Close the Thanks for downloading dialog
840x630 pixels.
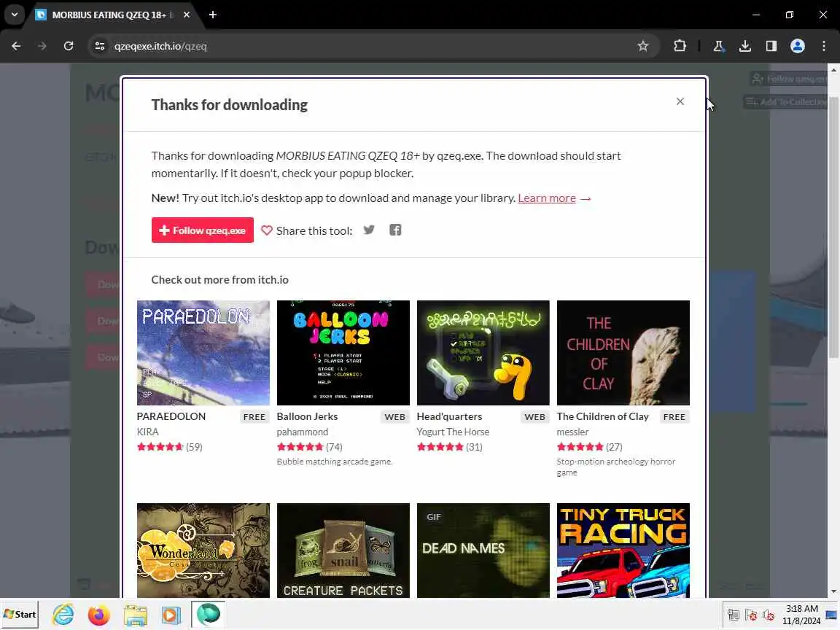tap(680, 101)
